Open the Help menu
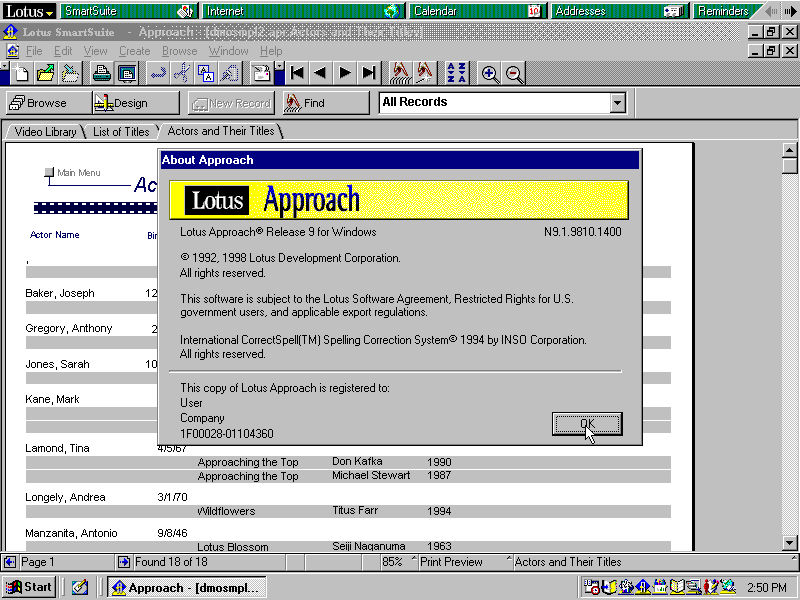This screenshot has height=600, width=800. [271, 51]
